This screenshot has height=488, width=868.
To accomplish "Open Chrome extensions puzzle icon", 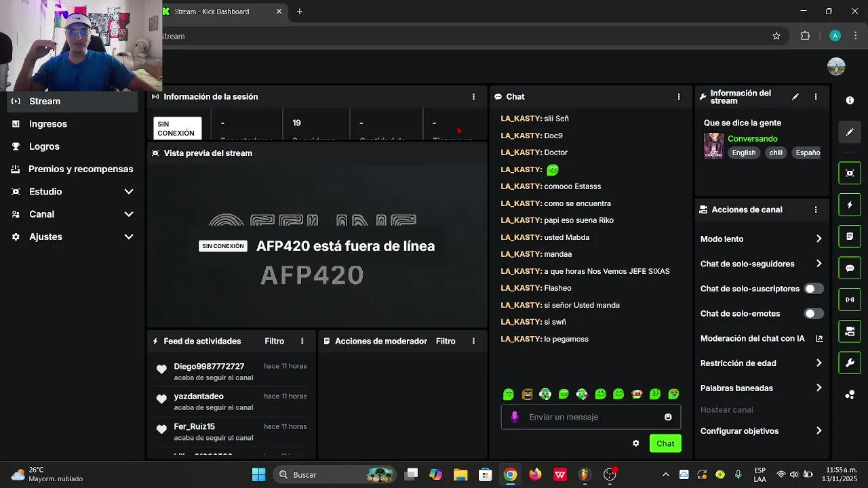I will pyautogui.click(x=805, y=36).
